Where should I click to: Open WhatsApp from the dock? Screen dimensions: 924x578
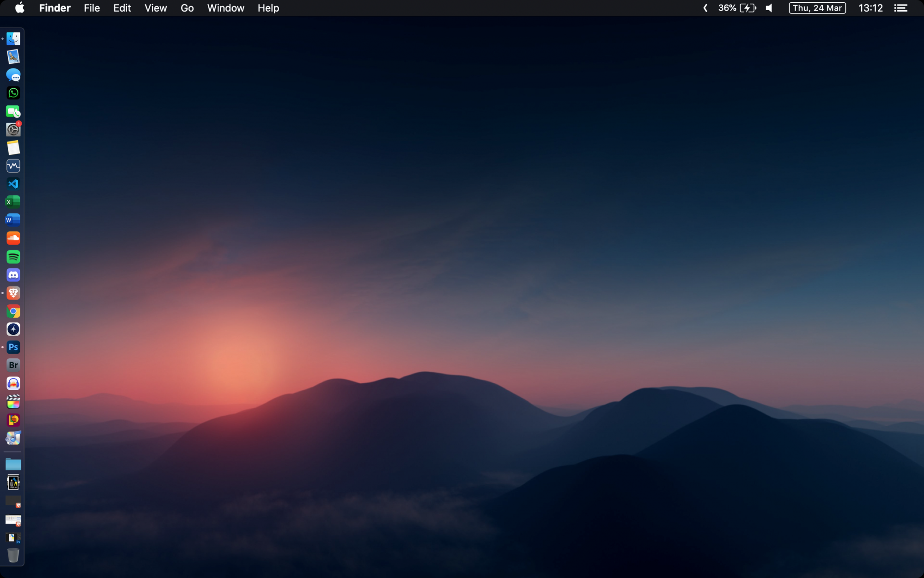[13, 93]
